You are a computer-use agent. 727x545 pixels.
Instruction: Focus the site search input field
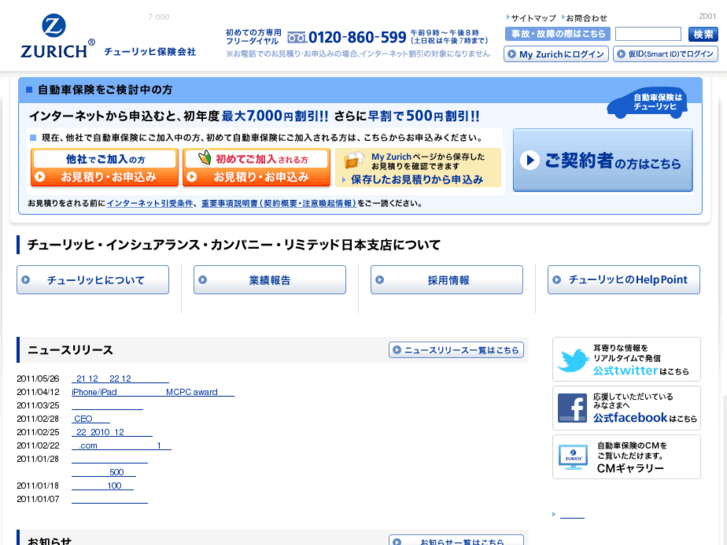[648, 34]
